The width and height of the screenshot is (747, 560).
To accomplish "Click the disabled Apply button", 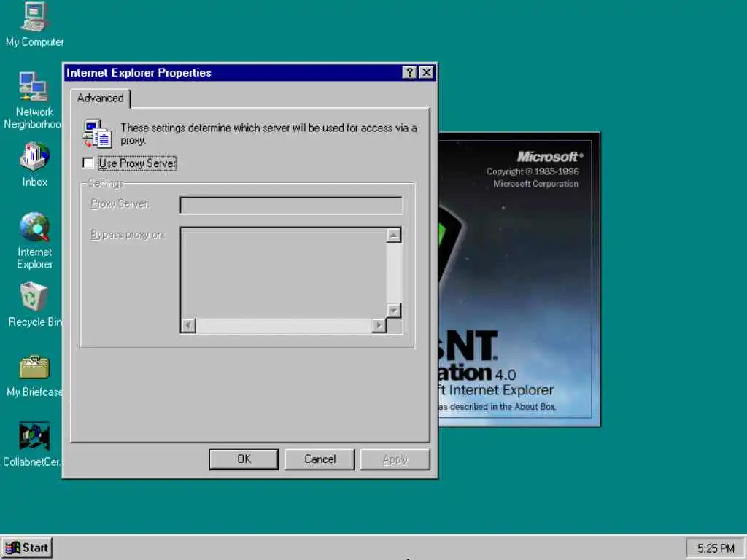I will pyautogui.click(x=395, y=459).
